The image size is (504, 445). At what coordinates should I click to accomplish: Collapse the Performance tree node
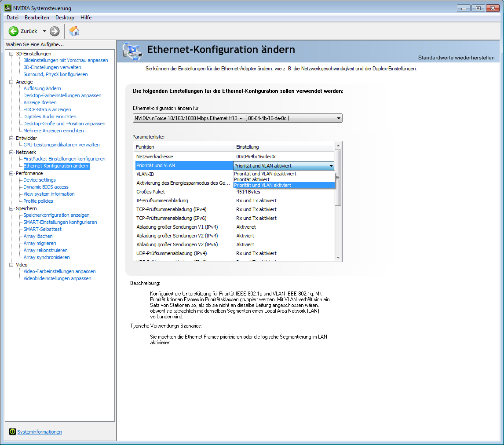pos(11,173)
